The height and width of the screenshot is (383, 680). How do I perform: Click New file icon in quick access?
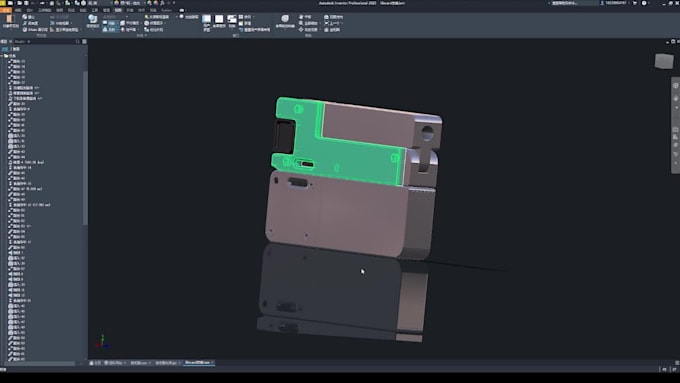10,3
